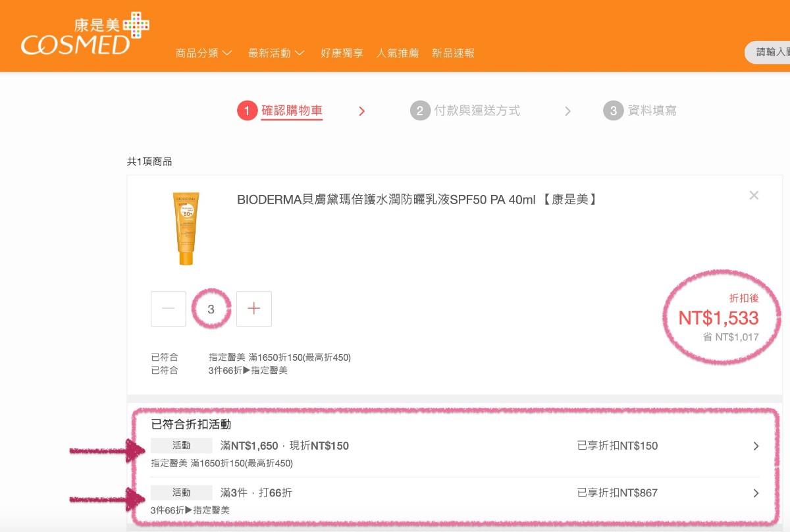The width and height of the screenshot is (790, 532).
Task: Click the quantity field showing 3
Action: click(x=211, y=309)
